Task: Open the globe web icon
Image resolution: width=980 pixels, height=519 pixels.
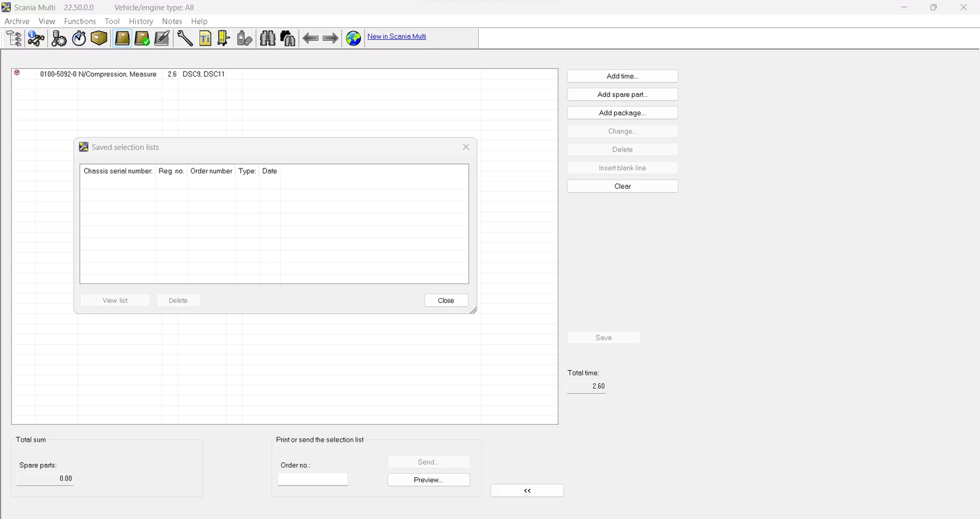Action: point(353,38)
